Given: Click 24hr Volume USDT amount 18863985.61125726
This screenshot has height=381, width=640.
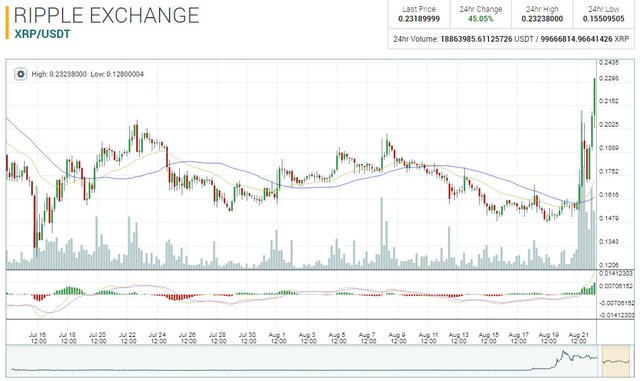Looking at the screenshot, I should pos(476,39).
